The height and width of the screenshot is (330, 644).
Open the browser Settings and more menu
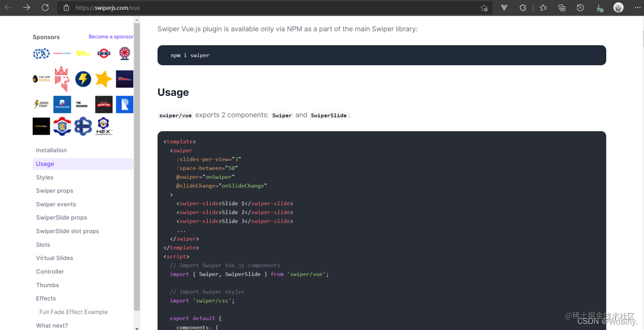point(637,8)
